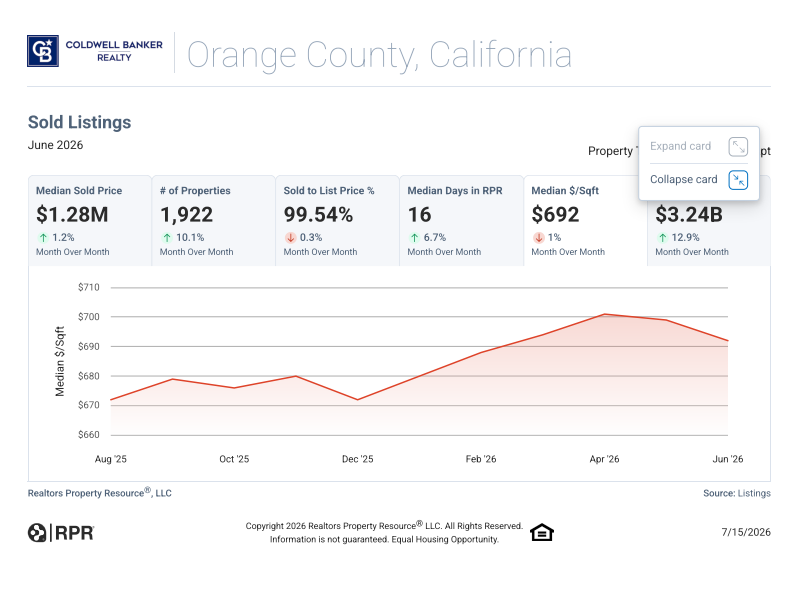Select the # of Properties card

(214, 221)
